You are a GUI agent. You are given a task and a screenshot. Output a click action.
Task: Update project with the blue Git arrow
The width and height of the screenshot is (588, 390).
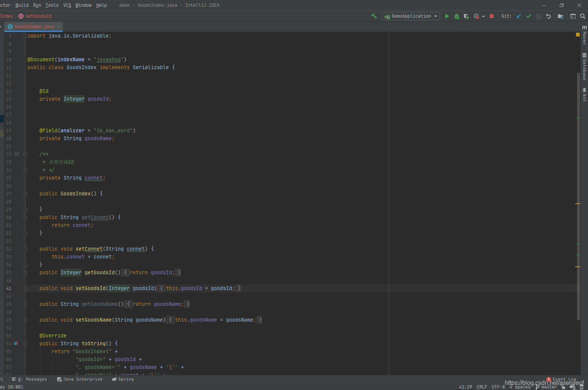pos(519,16)
